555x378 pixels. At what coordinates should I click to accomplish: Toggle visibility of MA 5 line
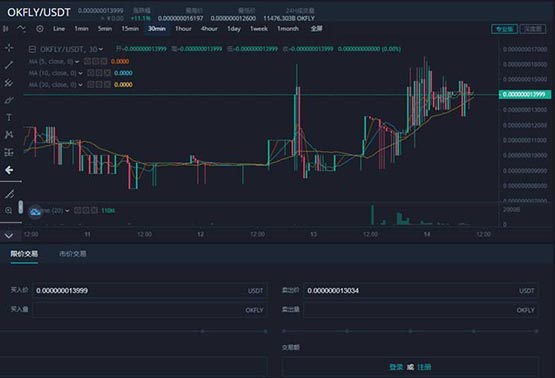[x=87, y=62]
